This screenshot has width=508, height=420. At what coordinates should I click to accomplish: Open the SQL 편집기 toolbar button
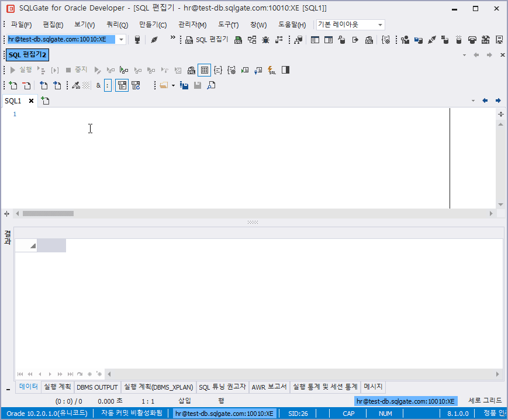tap(207, 40)
